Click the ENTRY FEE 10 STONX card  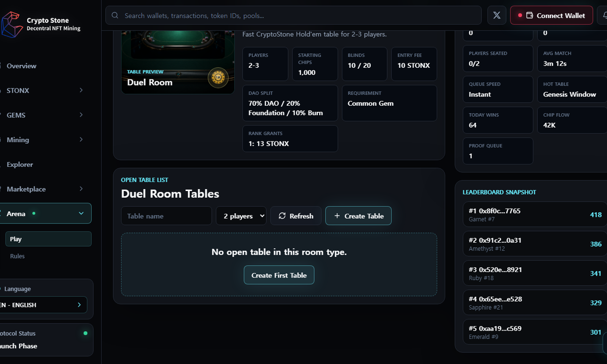(414, 64)
